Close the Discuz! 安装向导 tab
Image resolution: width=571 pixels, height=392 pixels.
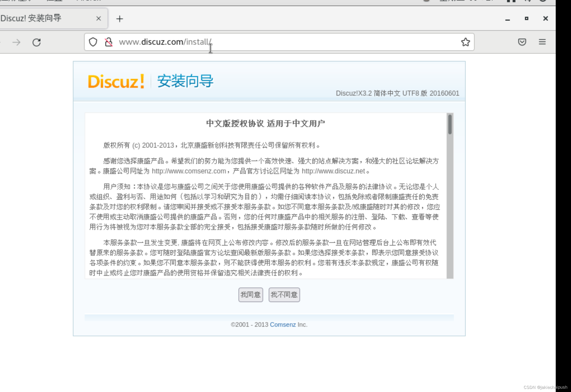tap(99, 18)
